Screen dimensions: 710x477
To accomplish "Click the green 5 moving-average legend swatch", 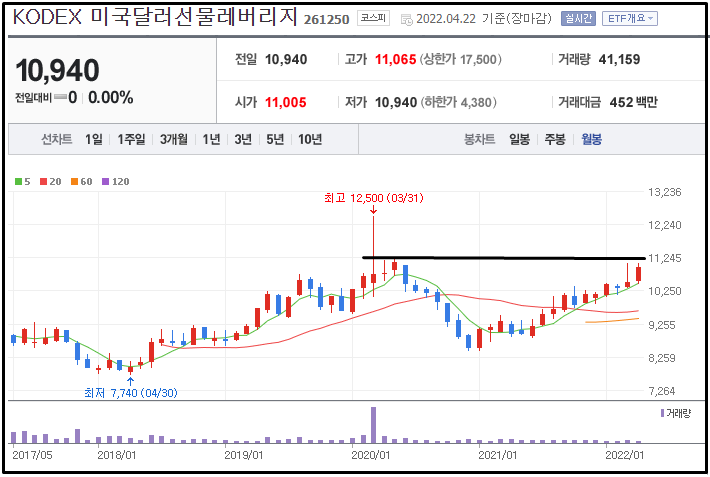I will [x=19, y=182].
